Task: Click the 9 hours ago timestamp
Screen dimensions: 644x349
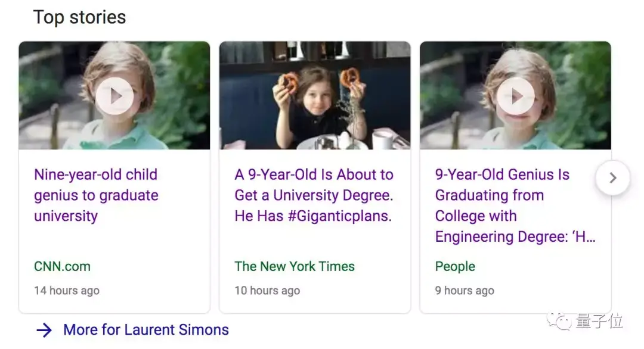Action: (465, 291)
